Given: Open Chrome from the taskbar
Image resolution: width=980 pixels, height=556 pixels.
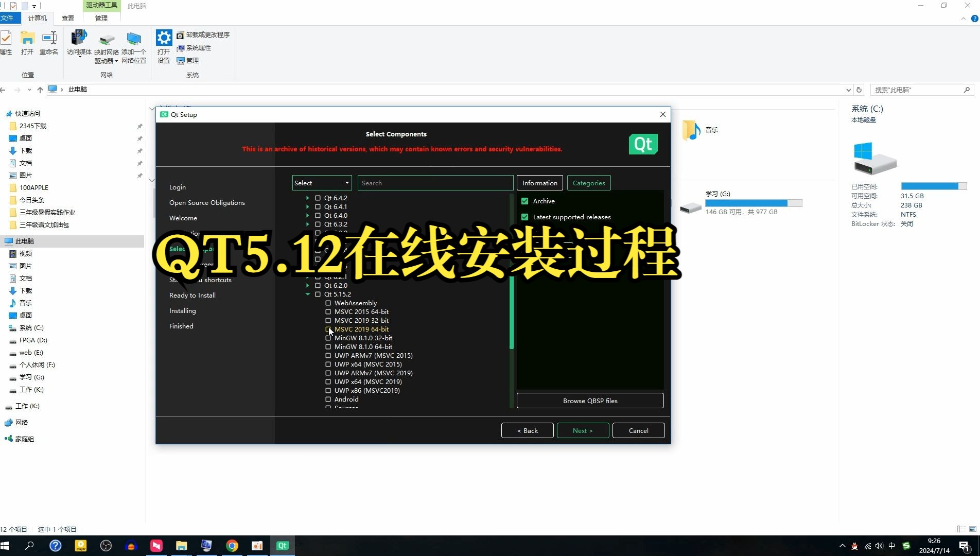Looking at the screenshot, I should click(x=232, y=546).
